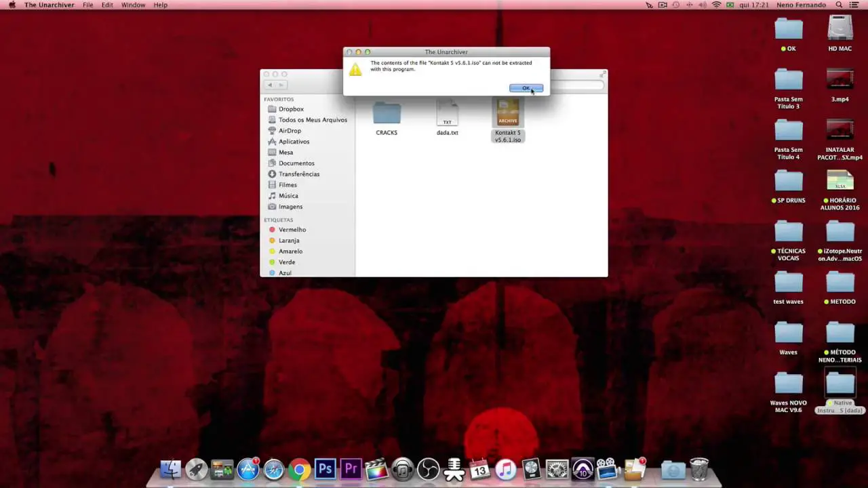Select the Vermelho red tag
This screenshot has width=868, height=488.
292,230
